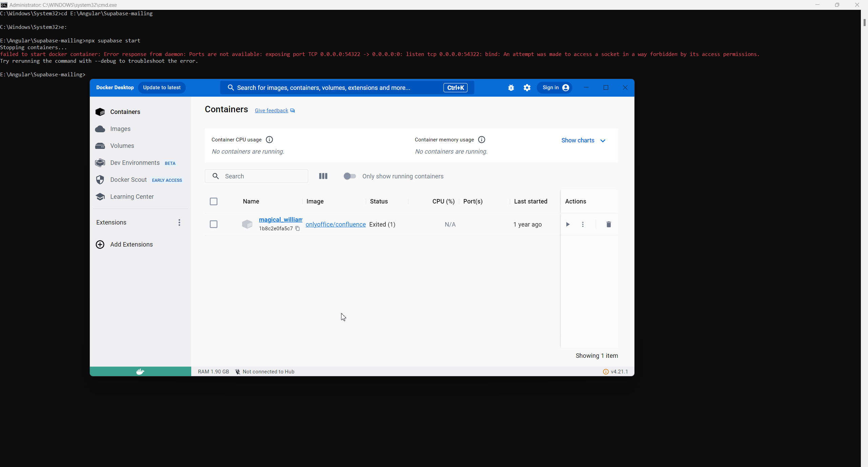Enable Only show running containers

(350, 176)
